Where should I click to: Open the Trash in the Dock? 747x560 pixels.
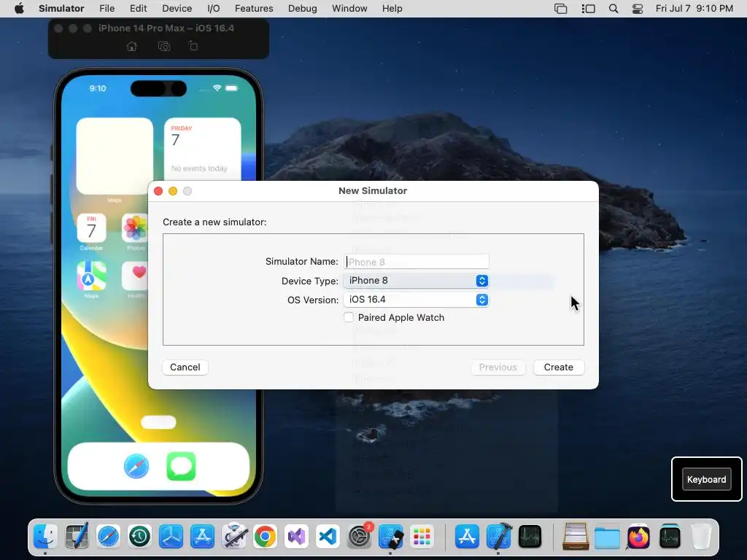coord(701,537)
